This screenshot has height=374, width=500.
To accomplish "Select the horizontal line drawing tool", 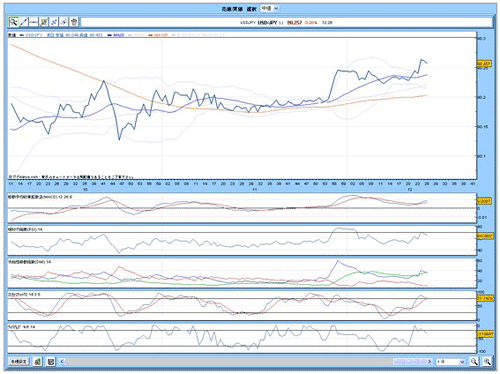I will coord(34,22).
